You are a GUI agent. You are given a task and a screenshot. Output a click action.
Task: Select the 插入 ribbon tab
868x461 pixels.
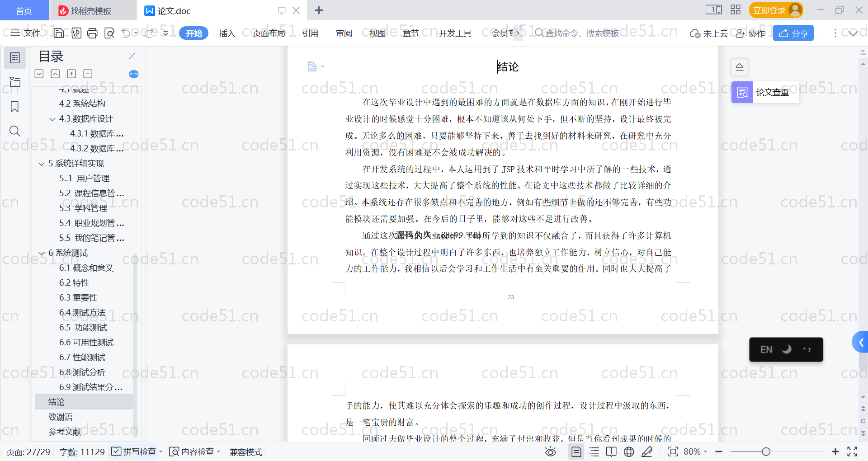point(227,33)
